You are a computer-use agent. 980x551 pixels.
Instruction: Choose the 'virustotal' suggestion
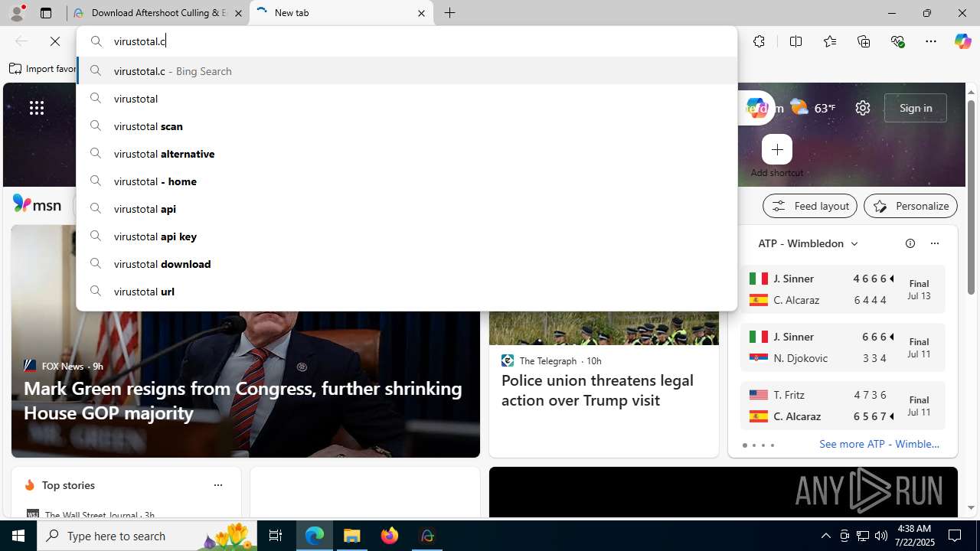407,99
